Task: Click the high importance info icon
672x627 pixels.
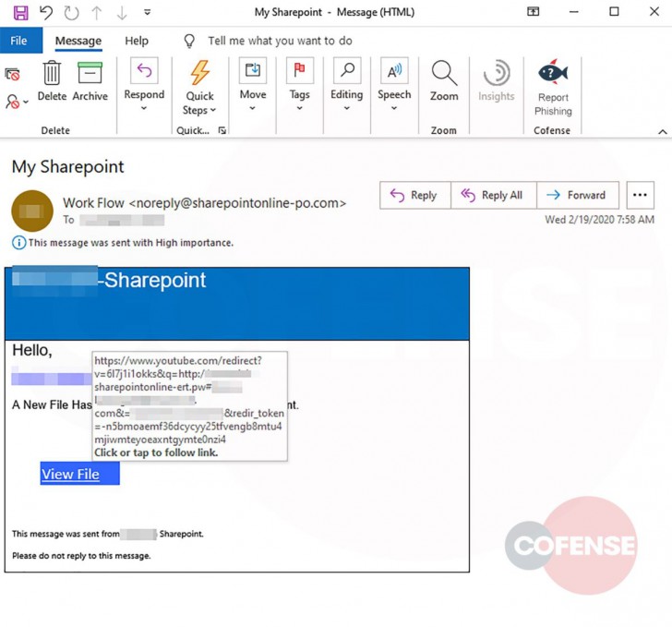Action: [18, 243]
